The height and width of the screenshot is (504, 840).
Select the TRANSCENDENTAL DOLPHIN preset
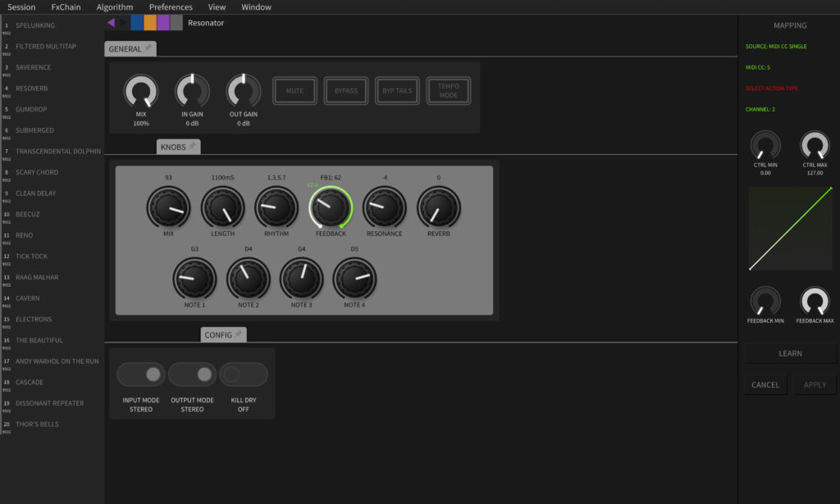[57, 152]
